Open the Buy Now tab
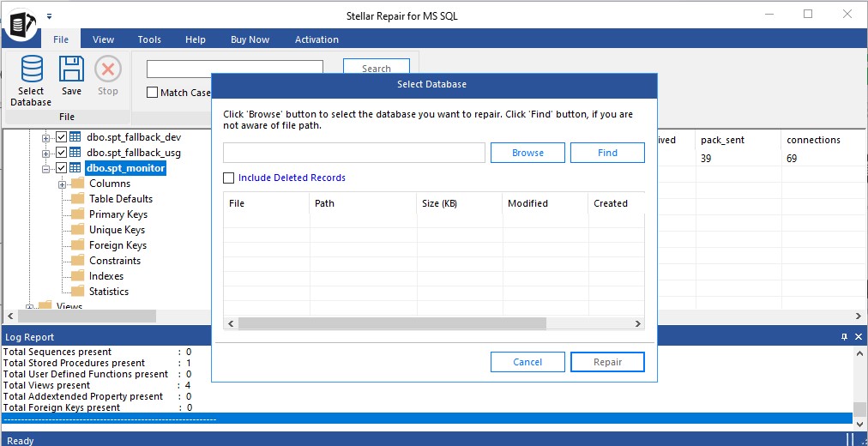 tap(250, 39)
